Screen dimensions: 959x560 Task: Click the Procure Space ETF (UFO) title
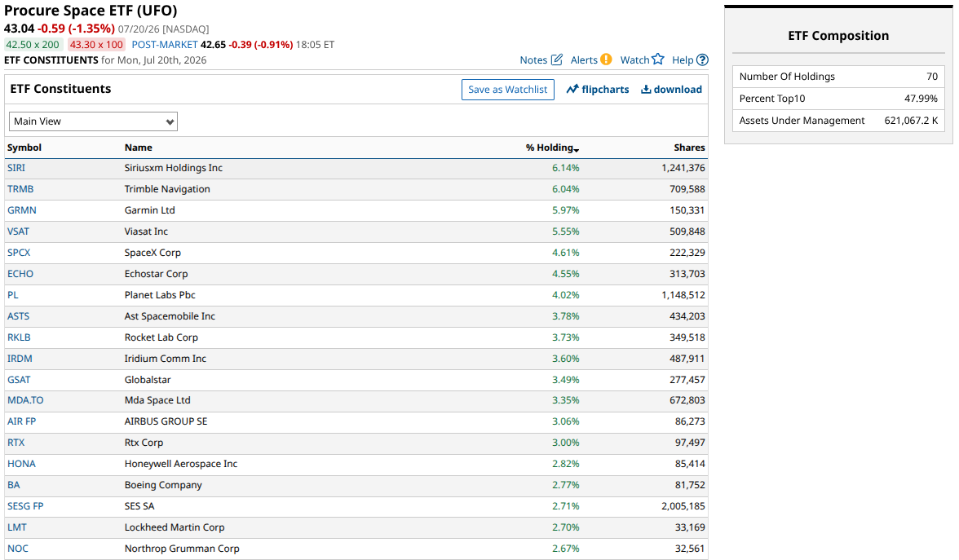(x=91, y=11)
